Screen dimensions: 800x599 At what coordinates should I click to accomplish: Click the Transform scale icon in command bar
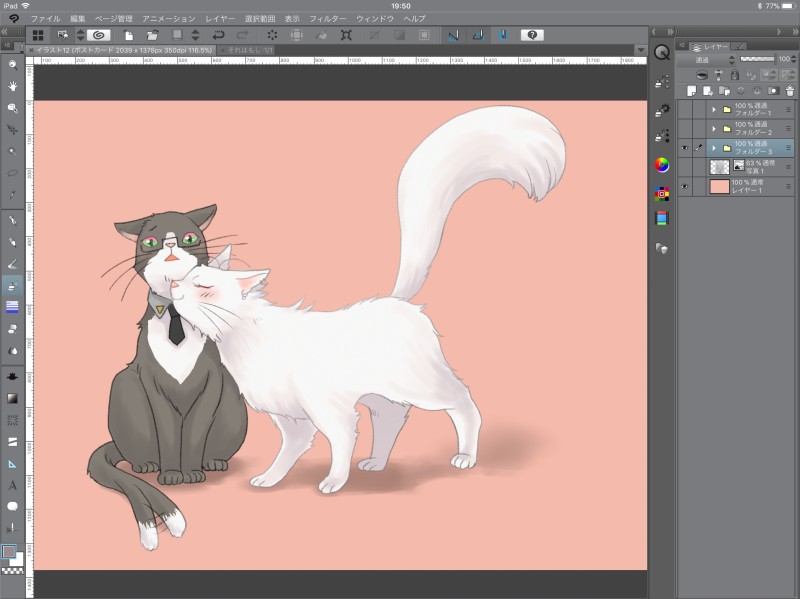(x=346, y=35)
